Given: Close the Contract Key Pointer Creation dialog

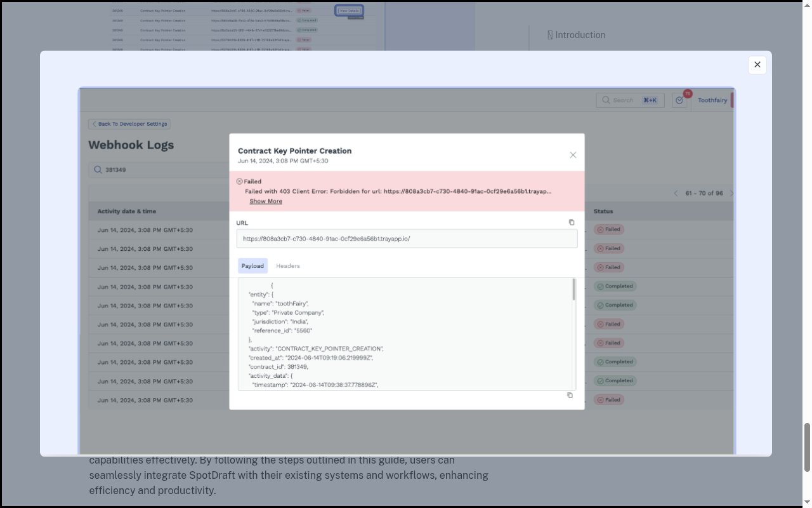Looking at the screenshot, I should coord(573,155).
